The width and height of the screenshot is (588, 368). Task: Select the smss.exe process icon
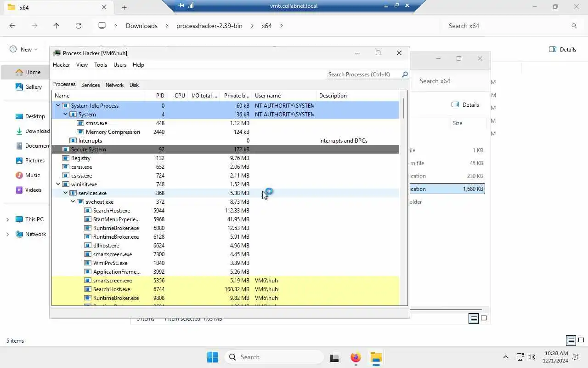(80, 123)
